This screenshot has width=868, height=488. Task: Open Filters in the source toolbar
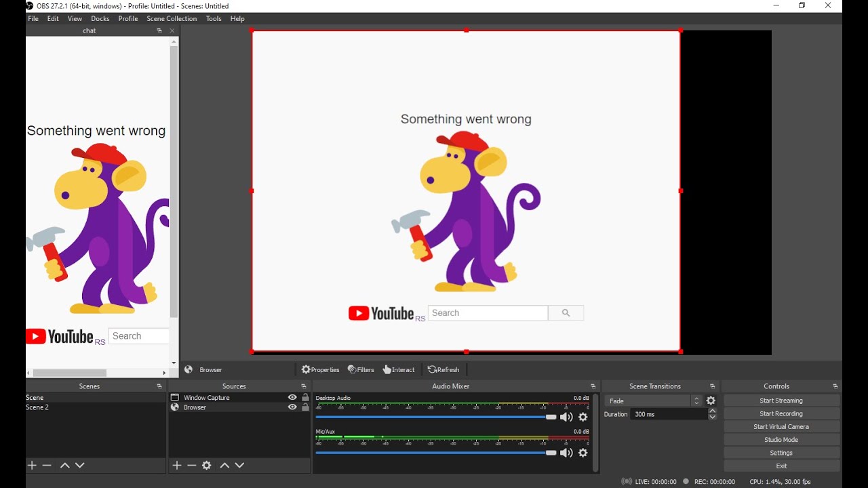361,370
